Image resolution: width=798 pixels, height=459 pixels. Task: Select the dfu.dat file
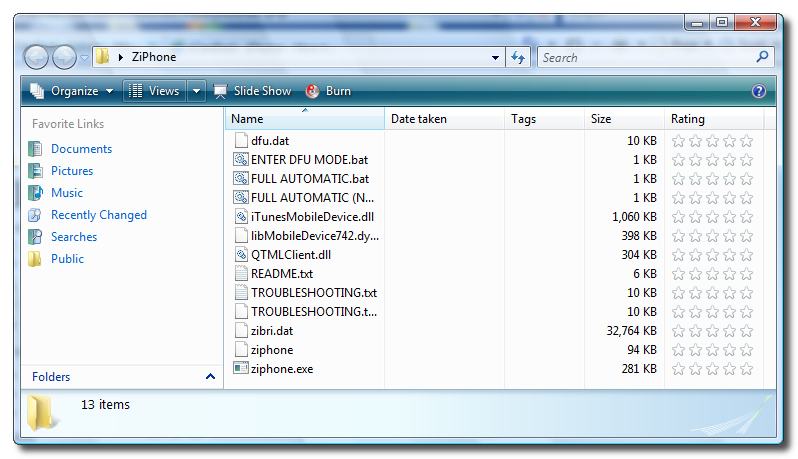[270, 141]
